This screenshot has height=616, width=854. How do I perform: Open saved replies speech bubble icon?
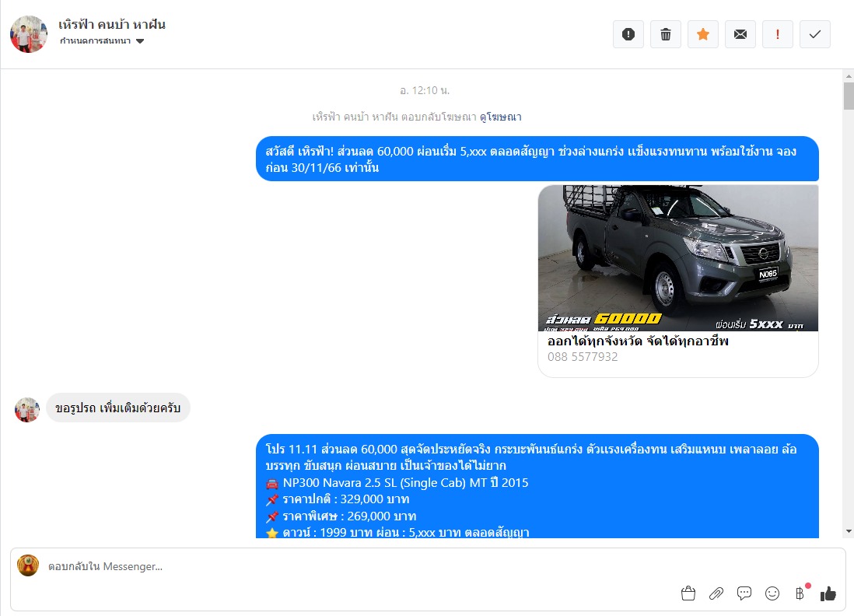click(744, 593)
